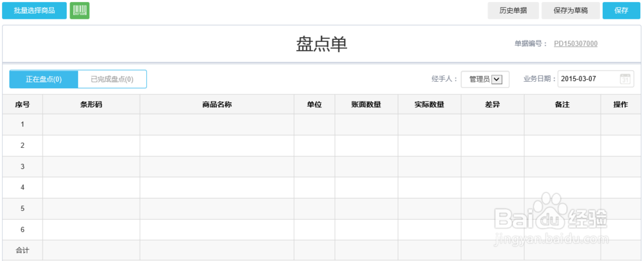Click 单位 cell in row 6
The image size is (644, 261).
[x=314, y=230]
